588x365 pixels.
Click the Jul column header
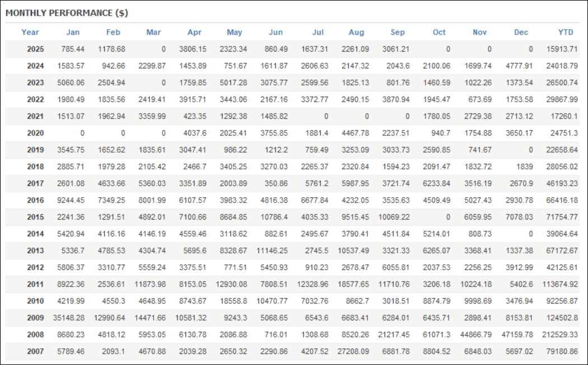(317, 32)
